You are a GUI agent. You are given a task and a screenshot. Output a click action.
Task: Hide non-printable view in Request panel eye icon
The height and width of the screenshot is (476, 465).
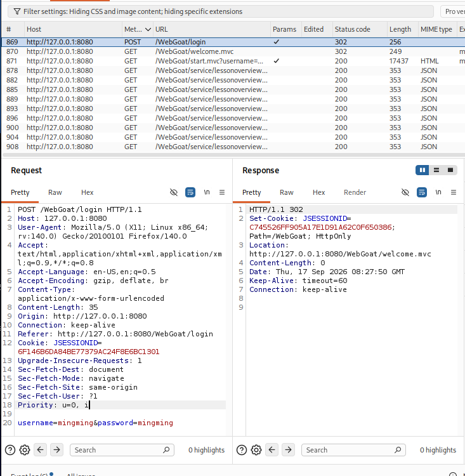click(174, 192)
